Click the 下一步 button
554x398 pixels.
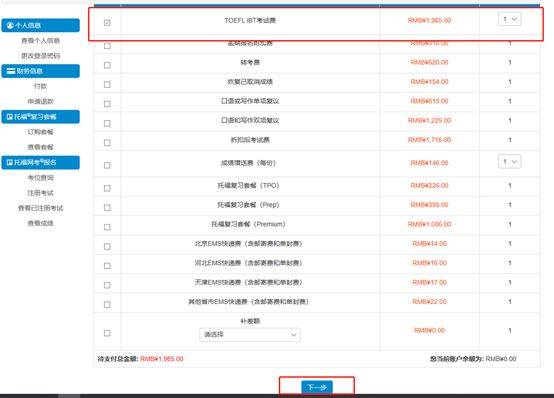coord(317,387)
